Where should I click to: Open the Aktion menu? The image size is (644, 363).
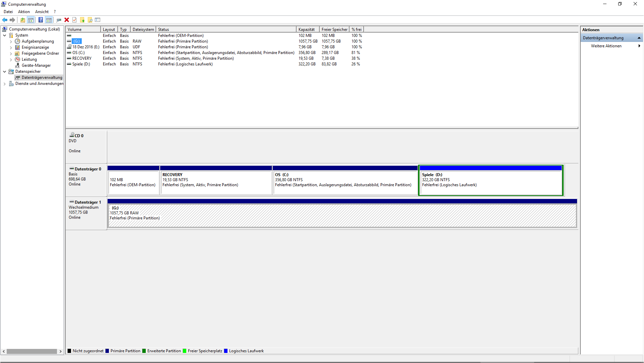coord(24,12)
